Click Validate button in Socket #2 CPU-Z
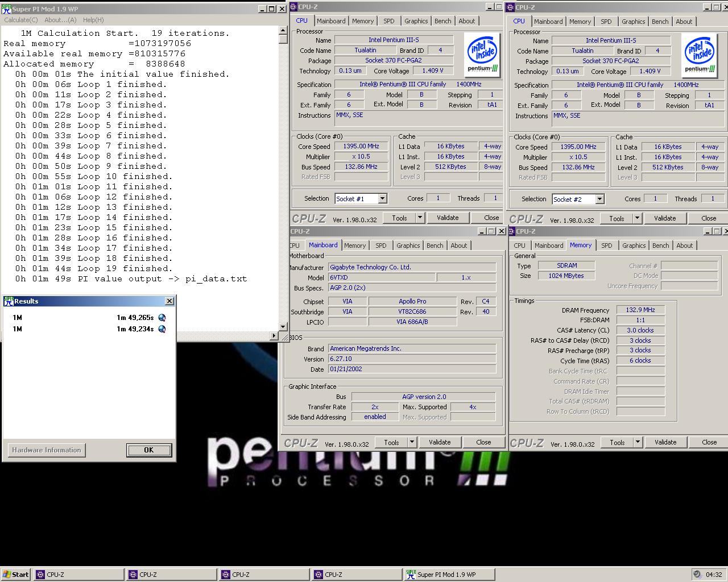Viewport: 728px width, 582px height. click(x=664, y=218)
